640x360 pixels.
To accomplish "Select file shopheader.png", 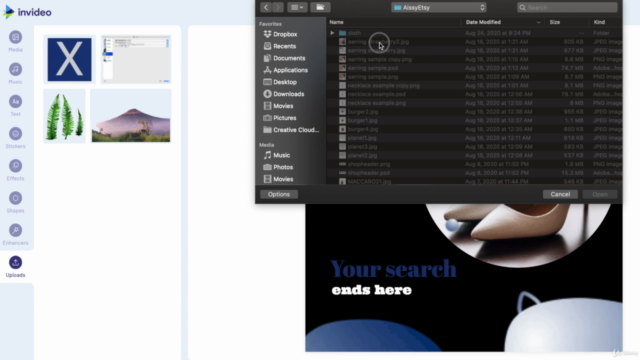I will tap(475, 164).
